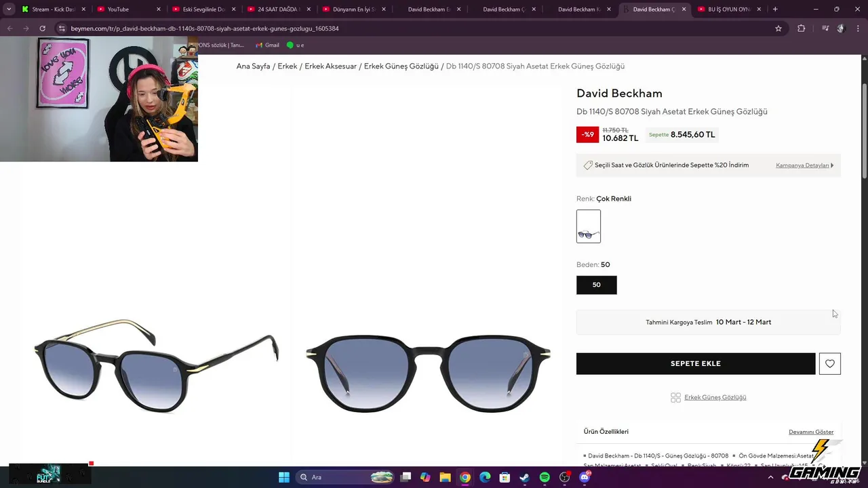Select size 50 option
Image resolution: width=868 pixels, height=488 pixels.
coord(597,285)
